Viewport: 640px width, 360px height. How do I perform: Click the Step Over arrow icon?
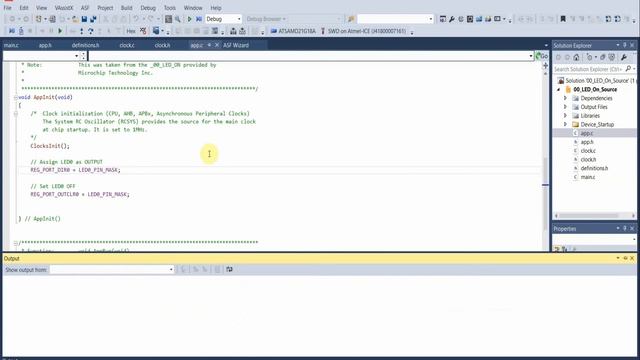pyautogui.click(x=91, y=31)
